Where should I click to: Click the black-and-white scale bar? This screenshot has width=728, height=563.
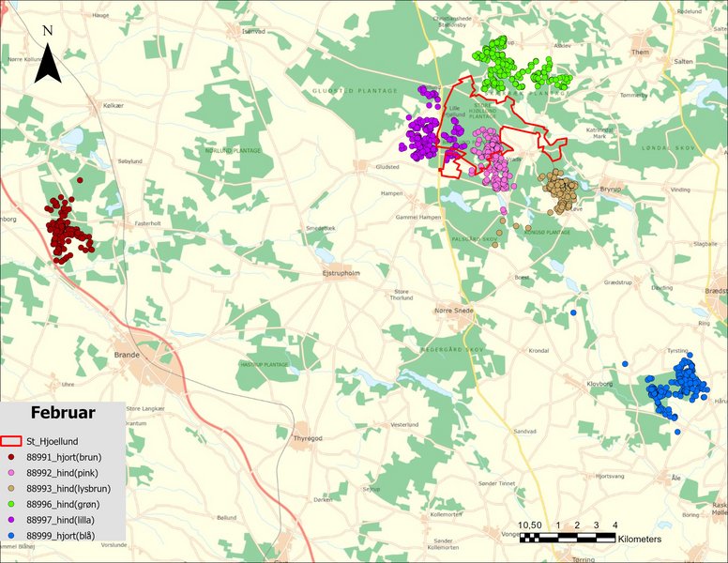click(566, 539)
